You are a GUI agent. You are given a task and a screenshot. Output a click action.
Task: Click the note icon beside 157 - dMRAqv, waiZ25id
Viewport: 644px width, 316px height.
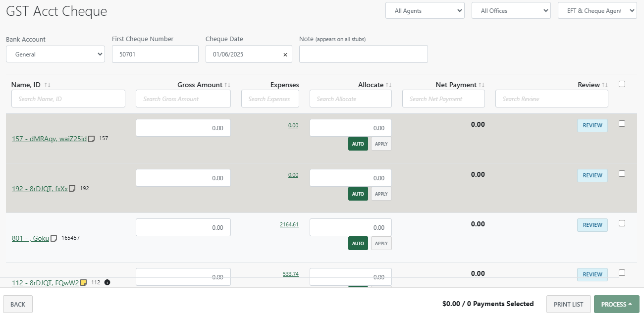[x=91, y=139]
